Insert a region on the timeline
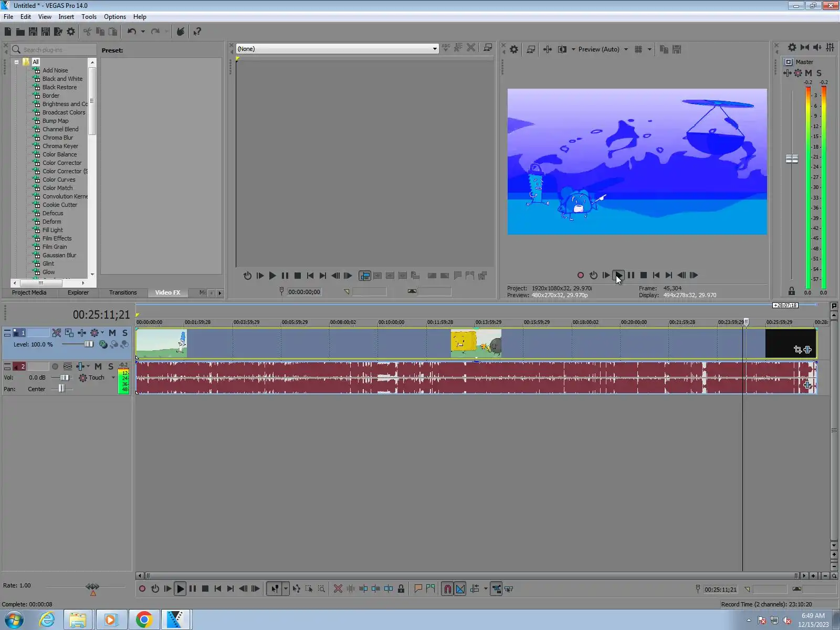 pyautogui.click(x=430, y=589)
